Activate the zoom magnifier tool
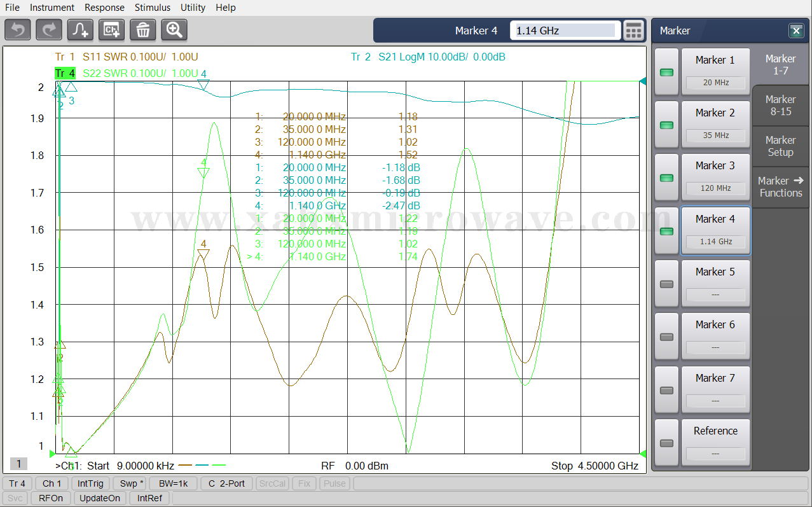The image size is (812, 507). coord(174,30)
